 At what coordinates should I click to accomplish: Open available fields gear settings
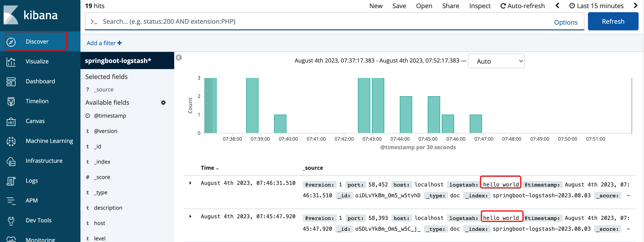tap(163, 103)
